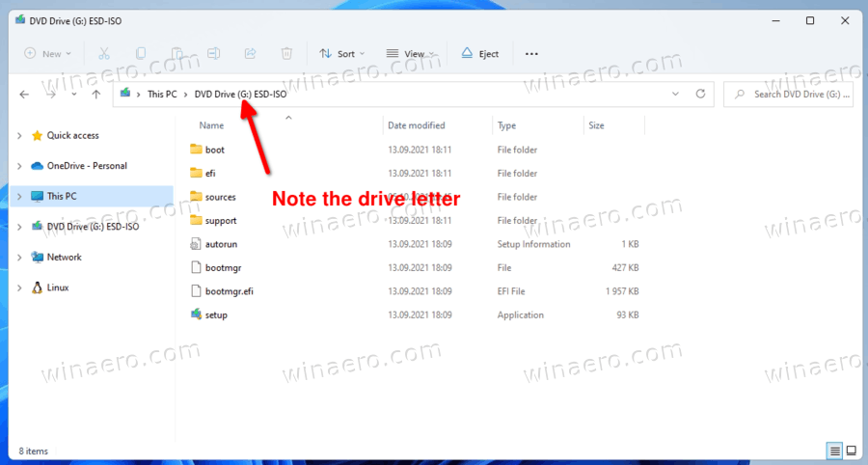868x465 pixels.
Task: Click DVD Drive (G:) ESD-ISO breadcrumb
Action: [x=240, y=95]
